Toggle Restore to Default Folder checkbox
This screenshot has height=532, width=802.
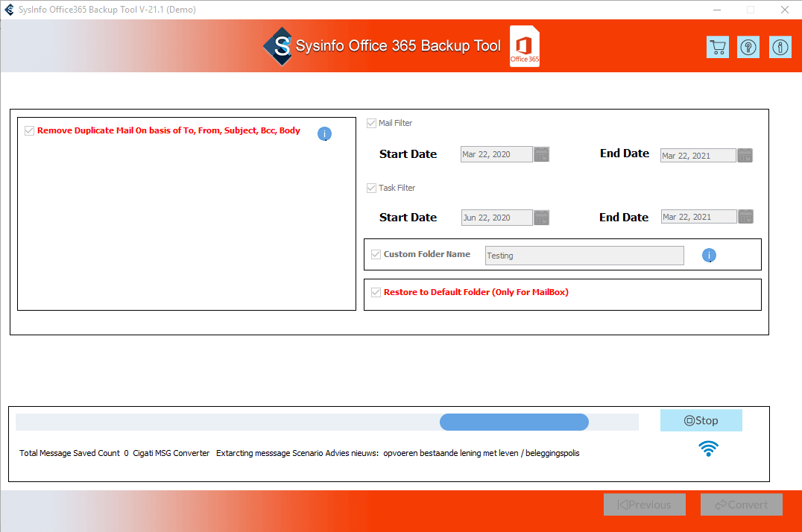click(x=376, y=293)
